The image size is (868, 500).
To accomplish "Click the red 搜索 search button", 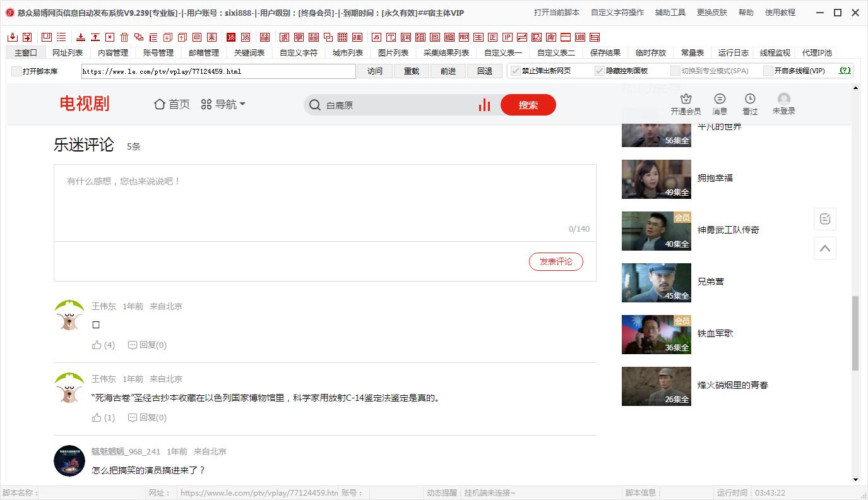I will coord(528,105).
